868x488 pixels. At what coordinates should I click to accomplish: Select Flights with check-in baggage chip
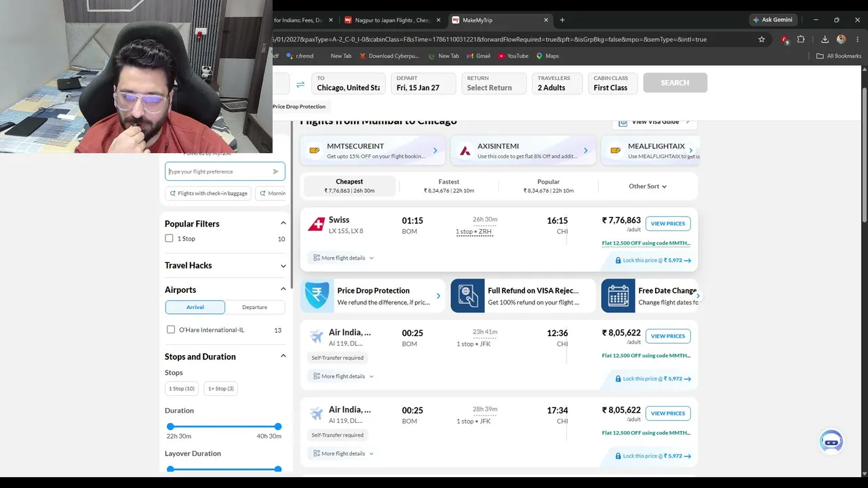point(209,193)
